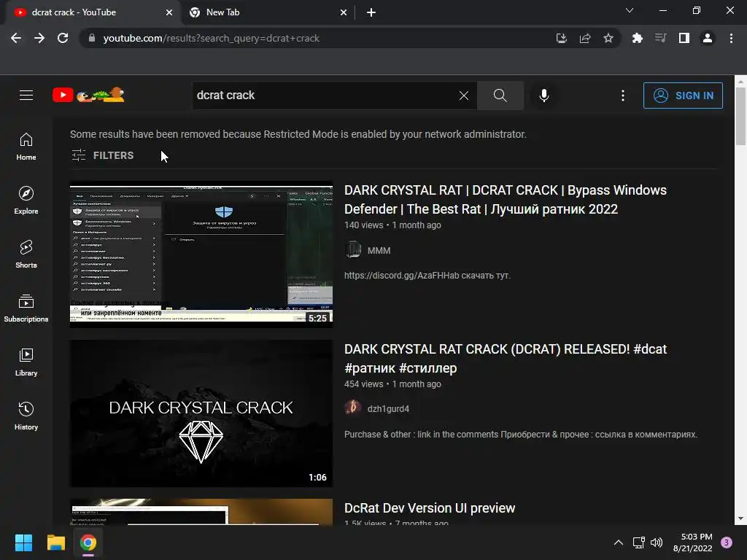Image resolution: width=747 pixels, height=560 pixels.
Task: Go to Home in sidebar
Action: coord(26,147)
